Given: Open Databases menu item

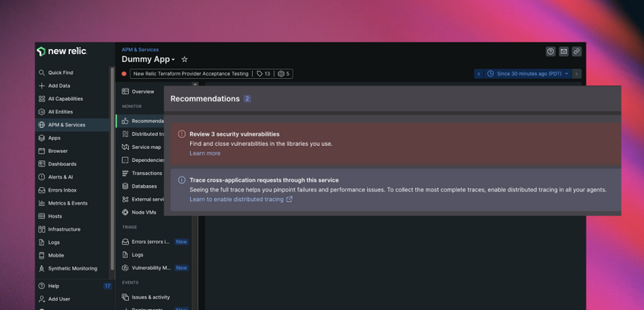Looking at the screenshot, I should click(x=140, y=187).
